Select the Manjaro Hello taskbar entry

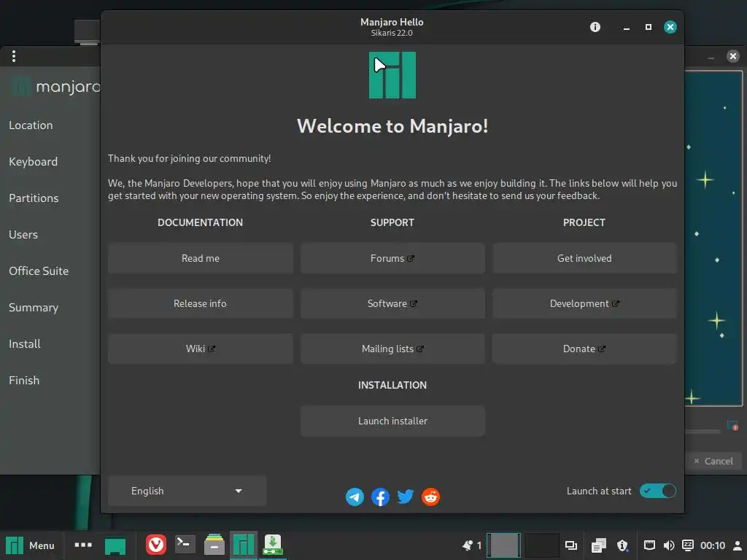point(244,545)
